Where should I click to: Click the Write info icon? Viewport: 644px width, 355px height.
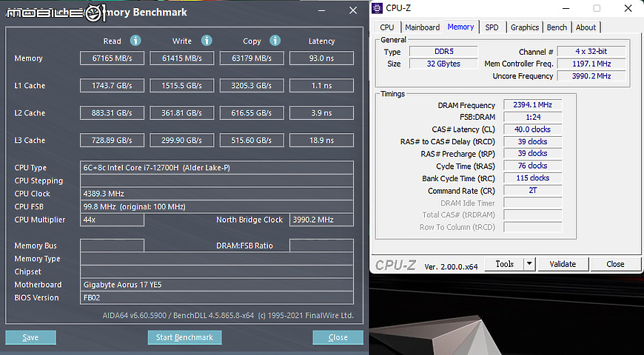(x=207, y=41)
